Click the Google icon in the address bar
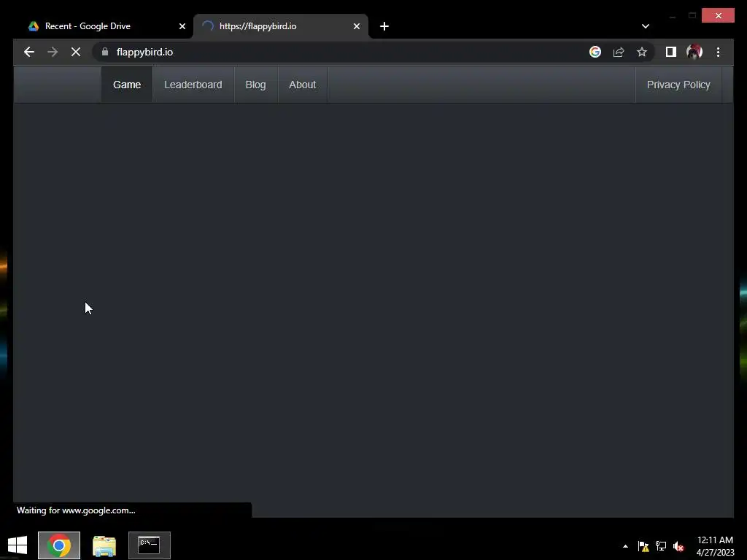Image resolution: width=747 pixels, height=560 pixels. [x=595, y=52]
